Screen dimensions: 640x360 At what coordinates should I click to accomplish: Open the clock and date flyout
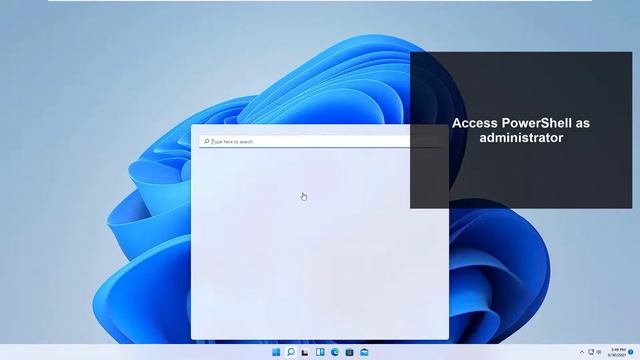[x=617, y=352]
